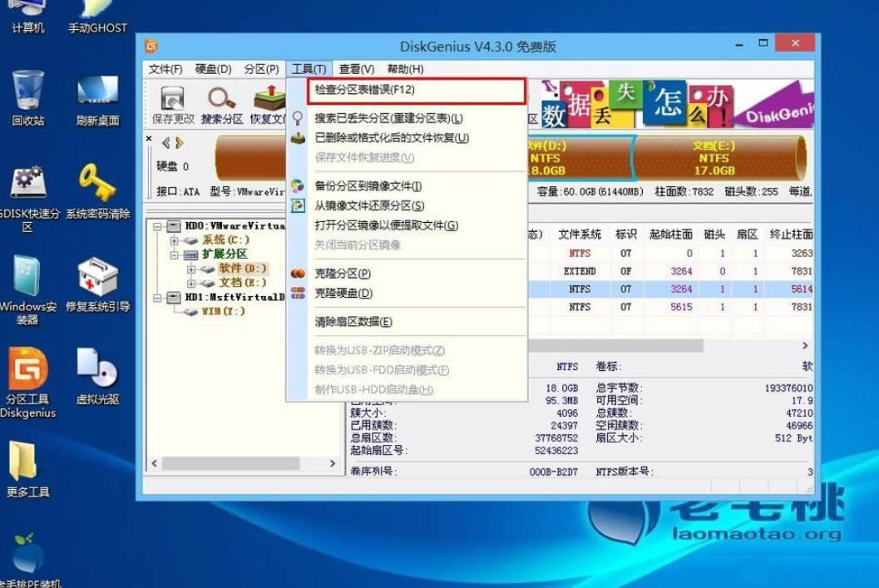The width and height of the screenshot is (879, 588).
Task: Click 标识 column header
Action: coord(625,235)
